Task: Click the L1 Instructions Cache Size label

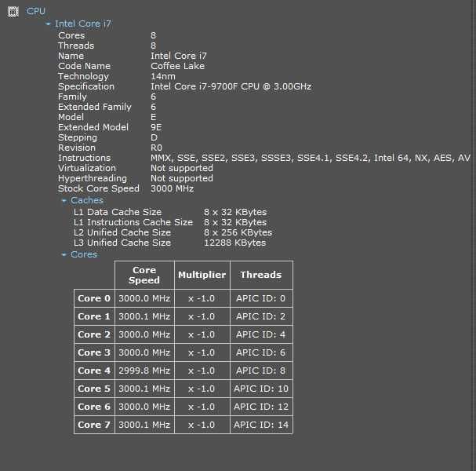Action: tap(133, 222)
